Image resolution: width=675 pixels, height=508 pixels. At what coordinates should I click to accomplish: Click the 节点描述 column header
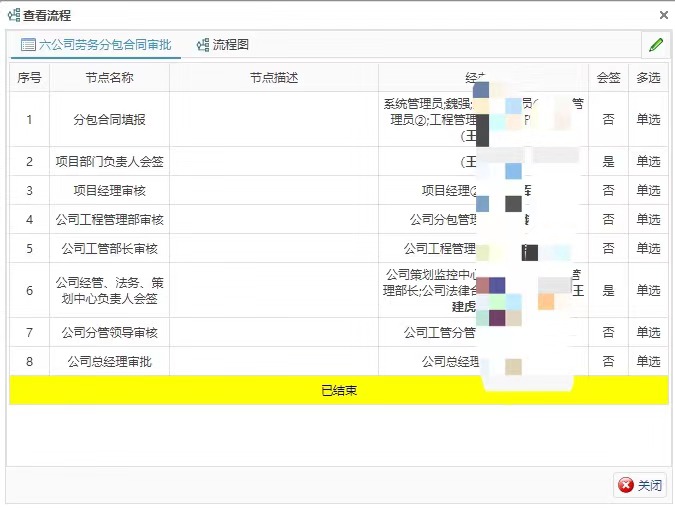point(274,78)
